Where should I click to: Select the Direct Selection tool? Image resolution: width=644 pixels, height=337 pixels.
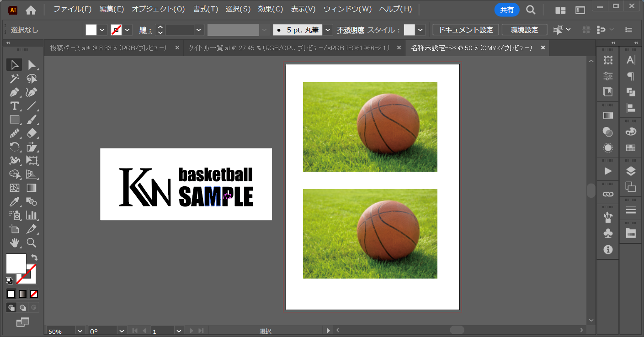pyautogui.click(x=32, y=65)
